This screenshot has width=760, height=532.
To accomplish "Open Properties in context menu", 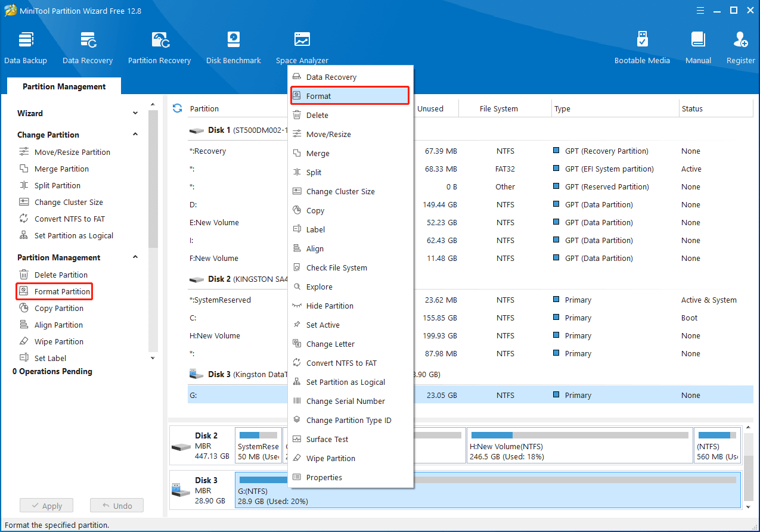I will click(x=350, y=477).
